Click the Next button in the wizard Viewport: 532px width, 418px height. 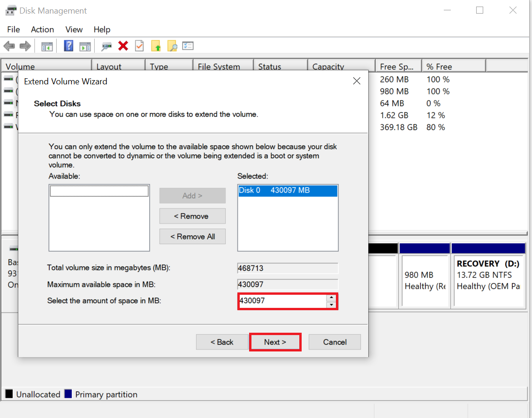pyautogui.click(x=275, y=342)
